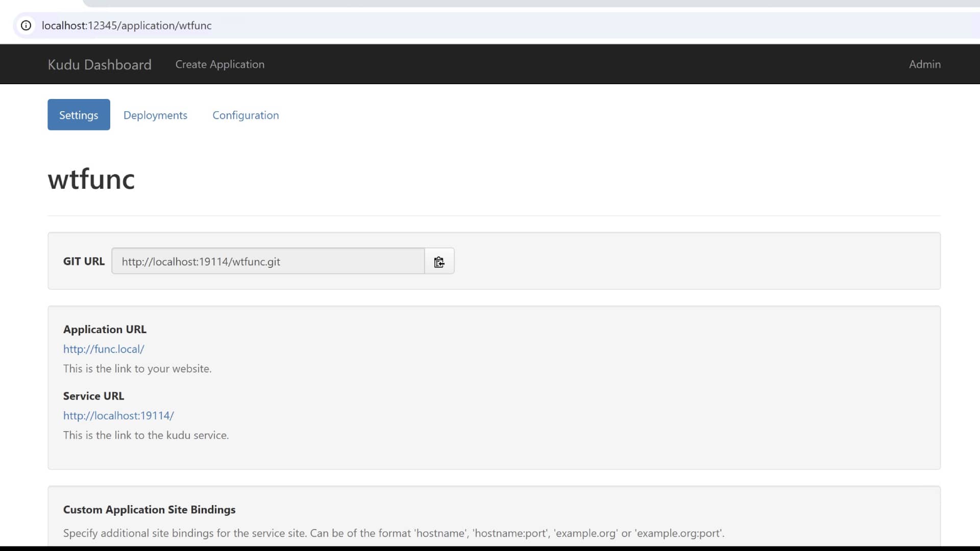Select 'This is the link to the kudu service.' text
980x551 pixels.
coord(146,435)
